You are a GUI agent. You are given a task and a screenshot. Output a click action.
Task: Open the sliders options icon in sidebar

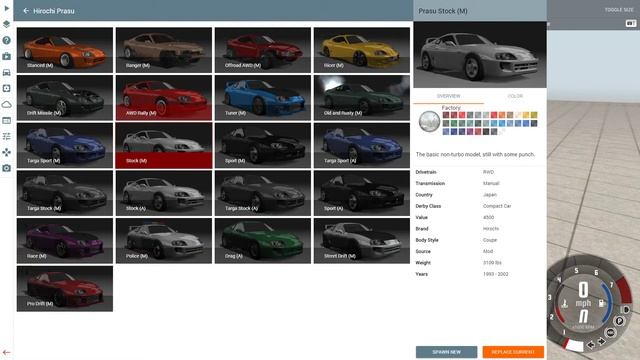pos(7,136)
